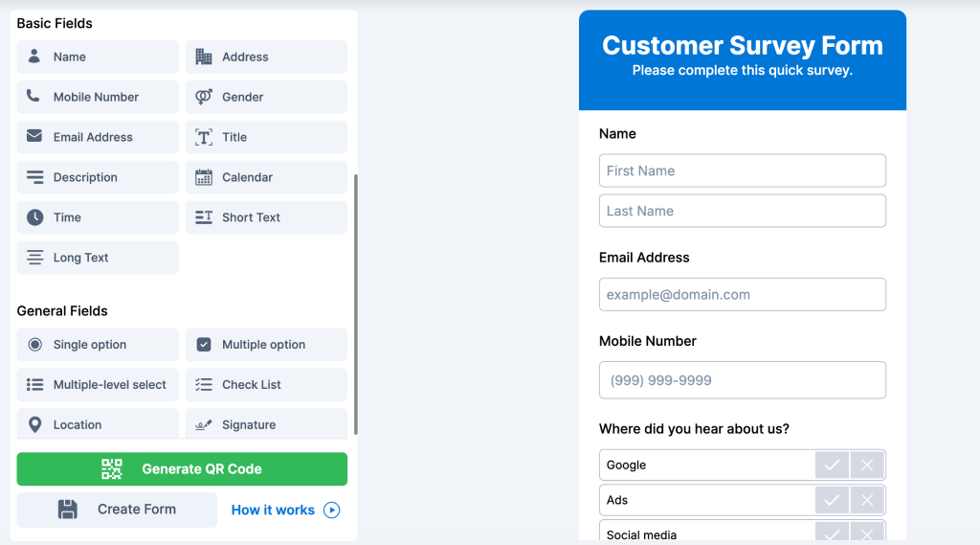980x545 pixels.
Task: Add a Multiple option checkbox field
Action: 266,345
